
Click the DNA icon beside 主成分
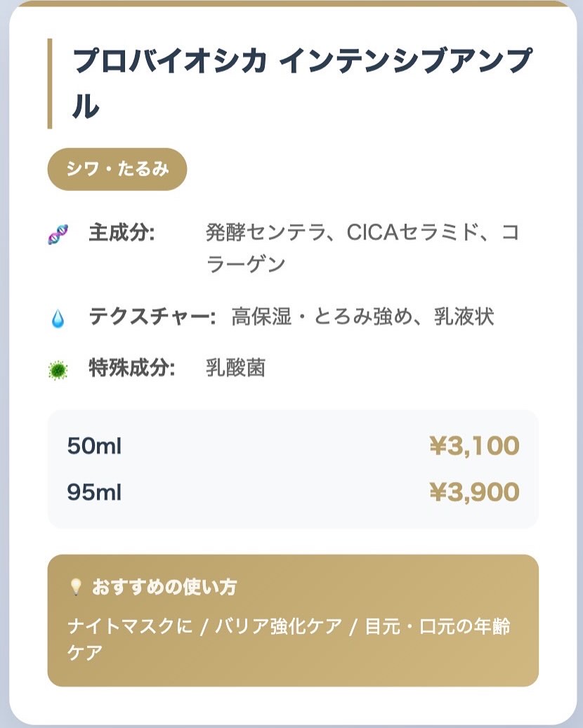(58, 234)
